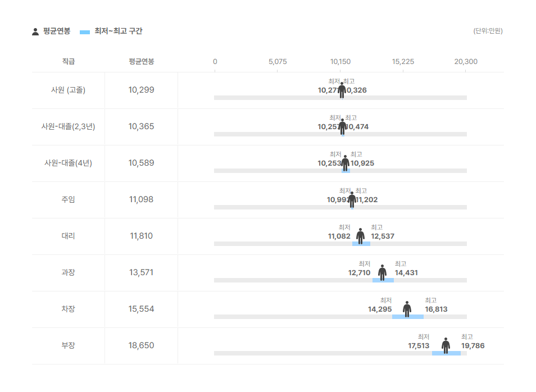This screenshot has width=536, height=392.
Task: Click the person icon in the 사원 (고졸) row
Action: pyautogui.click(x=342, y=90)
